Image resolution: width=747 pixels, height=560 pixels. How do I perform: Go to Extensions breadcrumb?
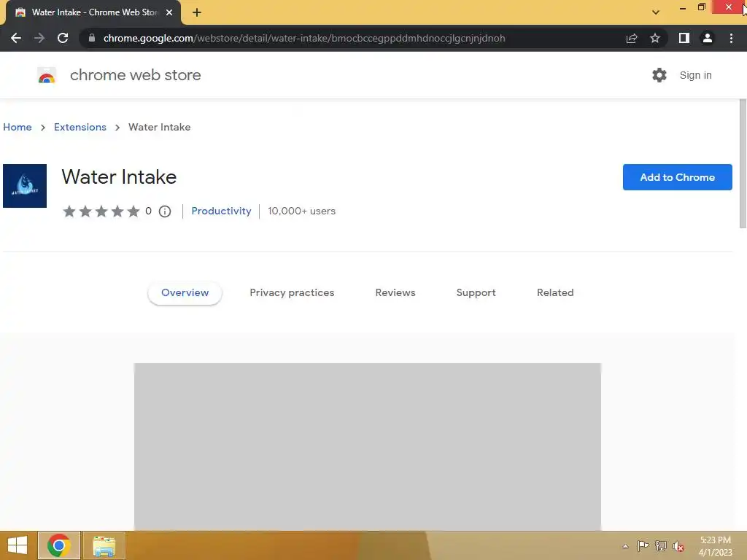click(x=80, y=127)
